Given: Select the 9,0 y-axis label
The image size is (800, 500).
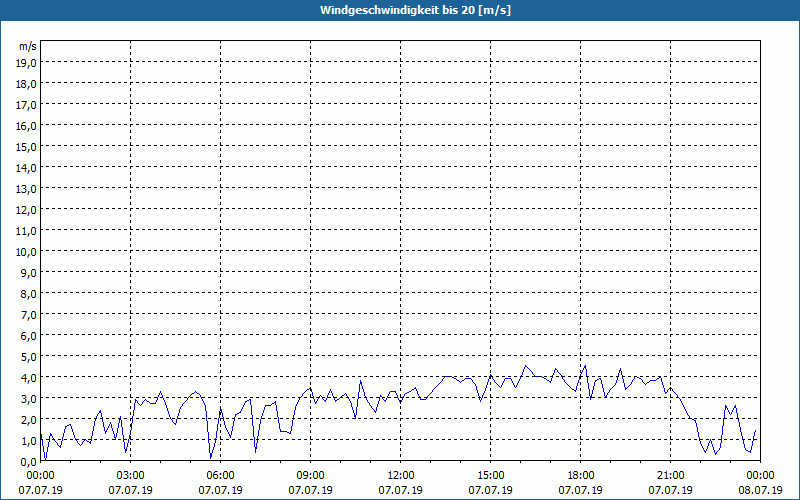Looking at the screenshot, I should coord(28,272).
